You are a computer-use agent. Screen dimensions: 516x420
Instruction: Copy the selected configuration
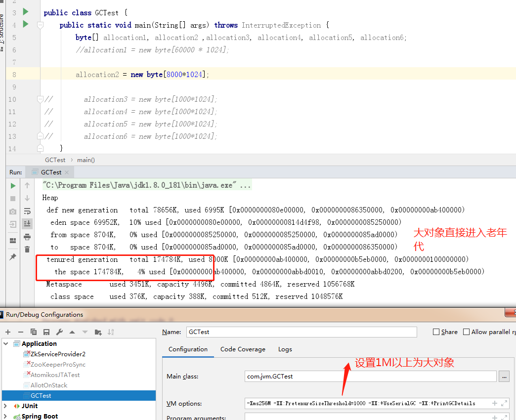pos(33,332)
